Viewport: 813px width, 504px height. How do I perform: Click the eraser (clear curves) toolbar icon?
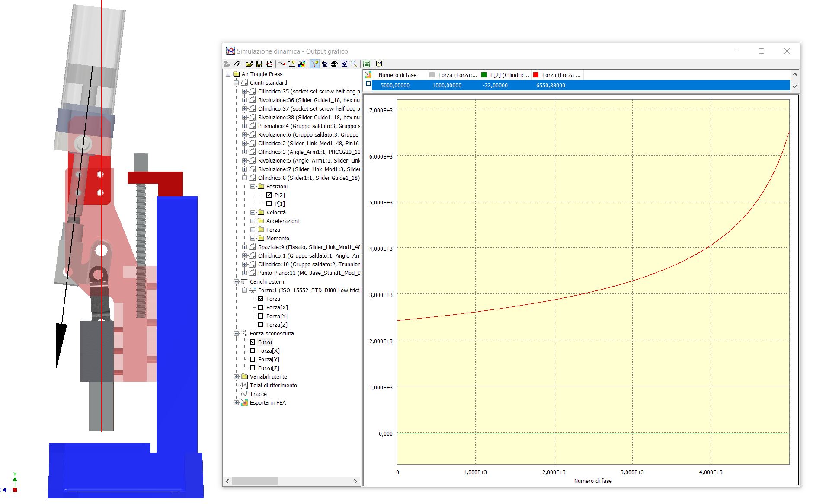click(x=237, y=64)
